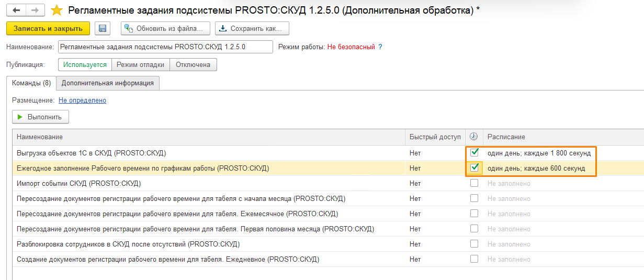Open the Не определено placement link
644x280 pixels.
tap(82, 100)
